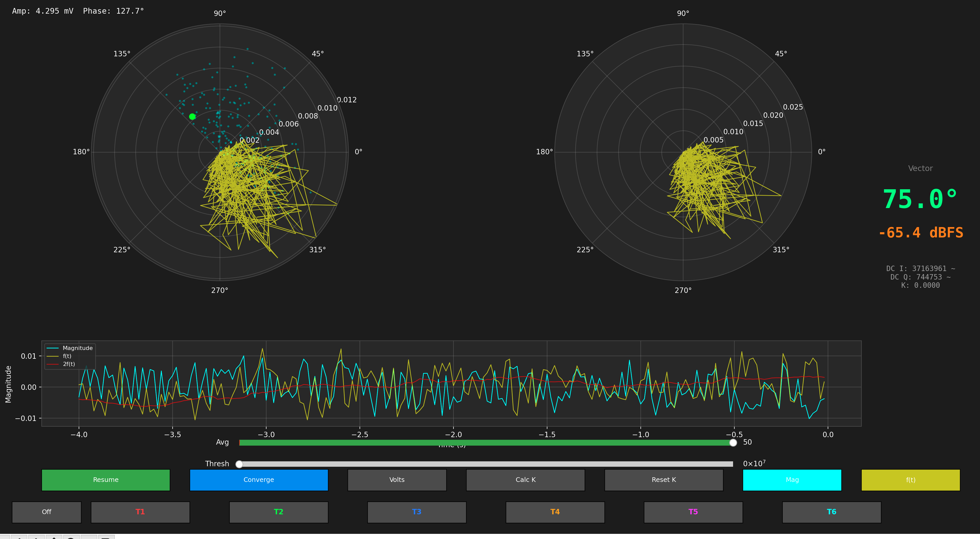Switch units with the Volts button
Viewport: 980px width, 539px height.
click(397, 480)
